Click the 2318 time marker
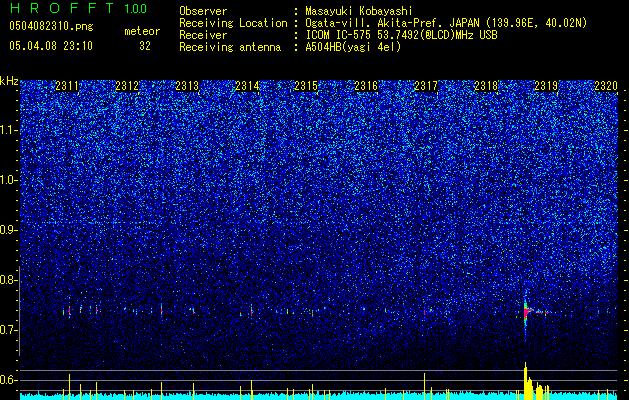Viewport: 629px width, 400px height. coord(486,85)
